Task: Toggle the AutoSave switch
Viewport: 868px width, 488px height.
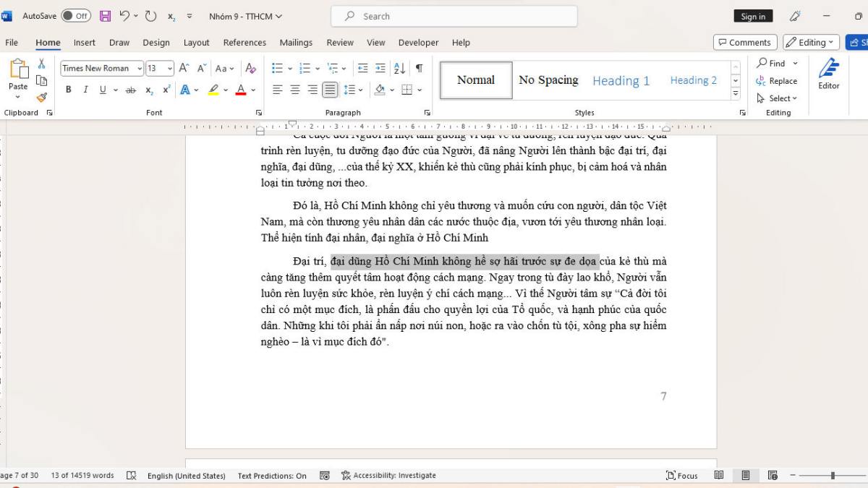Action: click(76, 16)
